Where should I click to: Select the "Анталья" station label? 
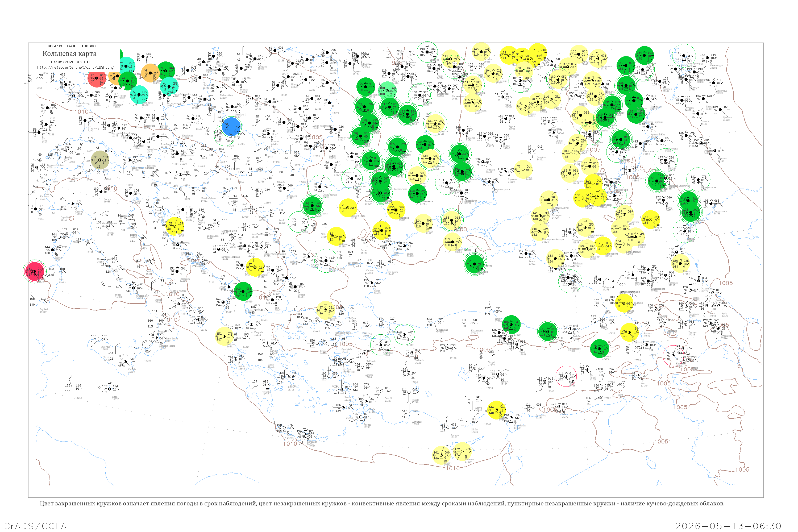[417, 422]
